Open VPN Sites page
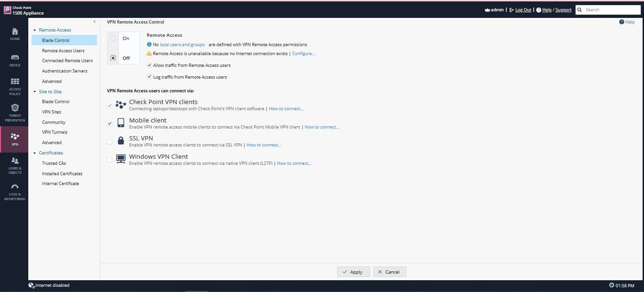 coord(51,112)
